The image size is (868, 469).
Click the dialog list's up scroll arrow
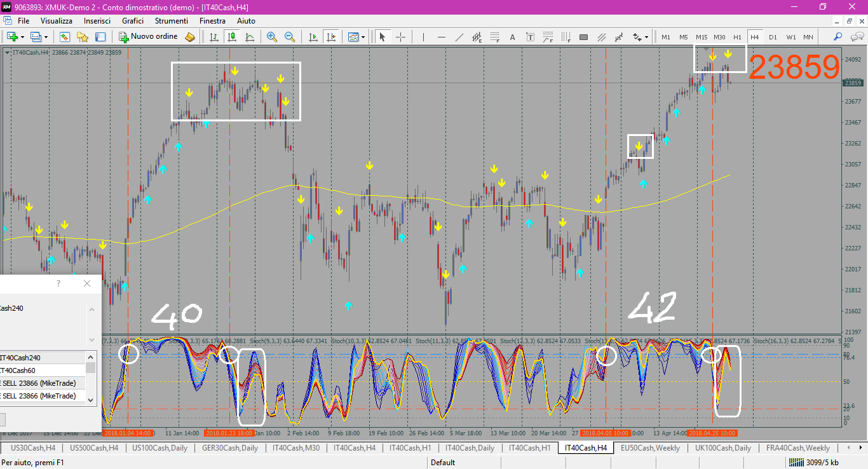click(x=91, y=357)
